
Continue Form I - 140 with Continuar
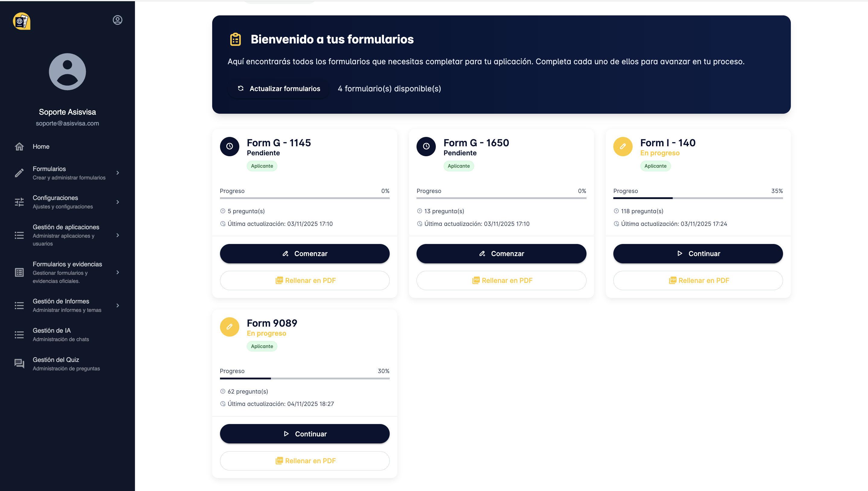click(697, 254)
